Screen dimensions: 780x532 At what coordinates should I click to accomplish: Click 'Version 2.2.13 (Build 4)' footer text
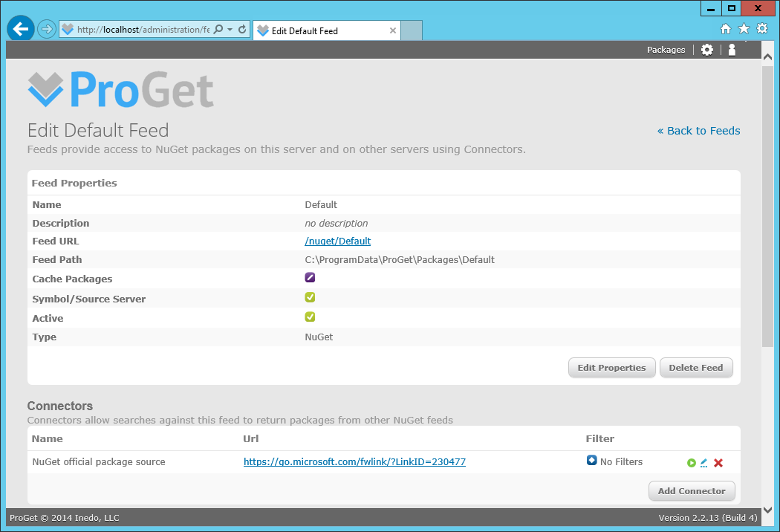click(x=708, y=518)
